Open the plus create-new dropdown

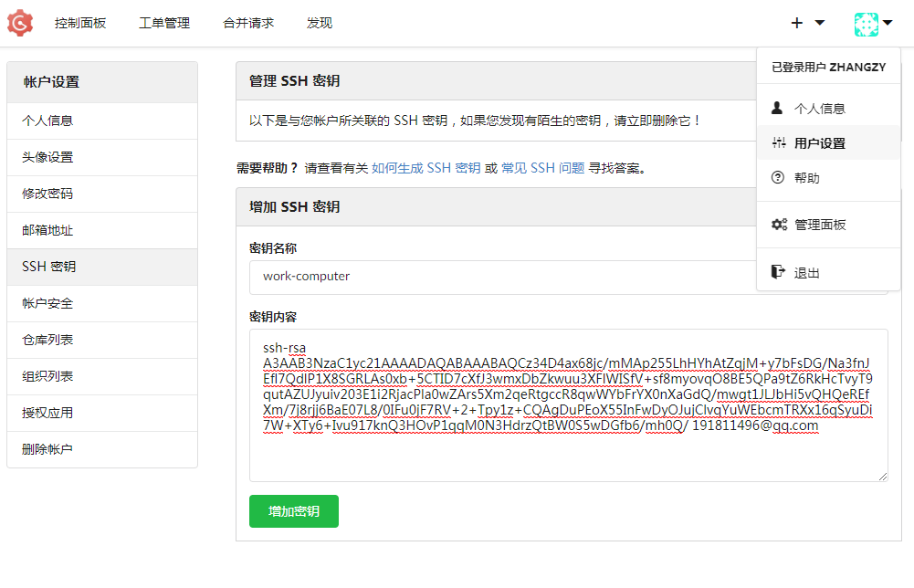[806, 23]
